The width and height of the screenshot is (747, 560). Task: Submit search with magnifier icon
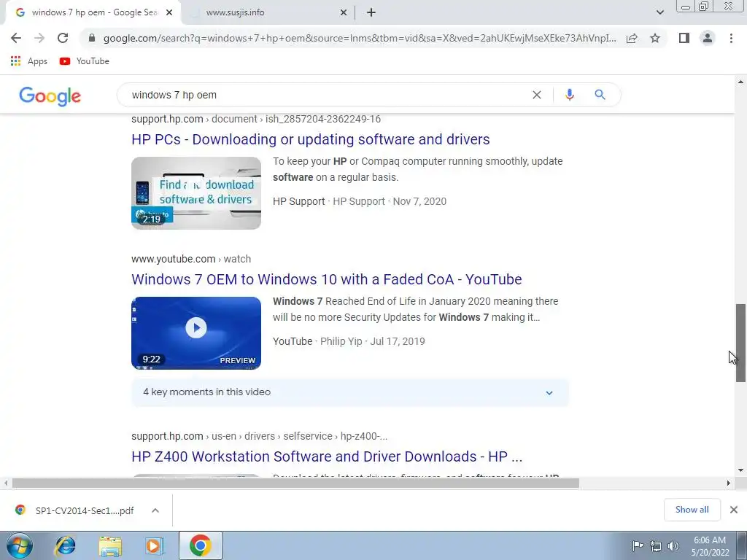click(x=600, y=95)
